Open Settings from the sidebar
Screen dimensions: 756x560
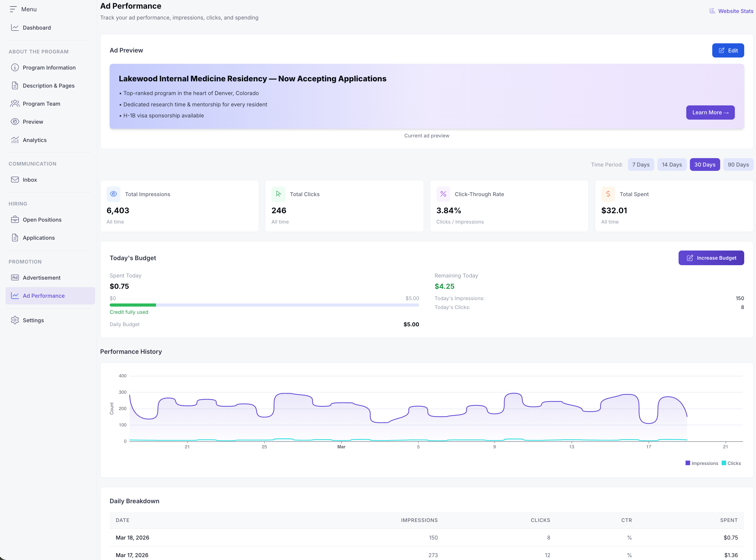tap(33, 320)
